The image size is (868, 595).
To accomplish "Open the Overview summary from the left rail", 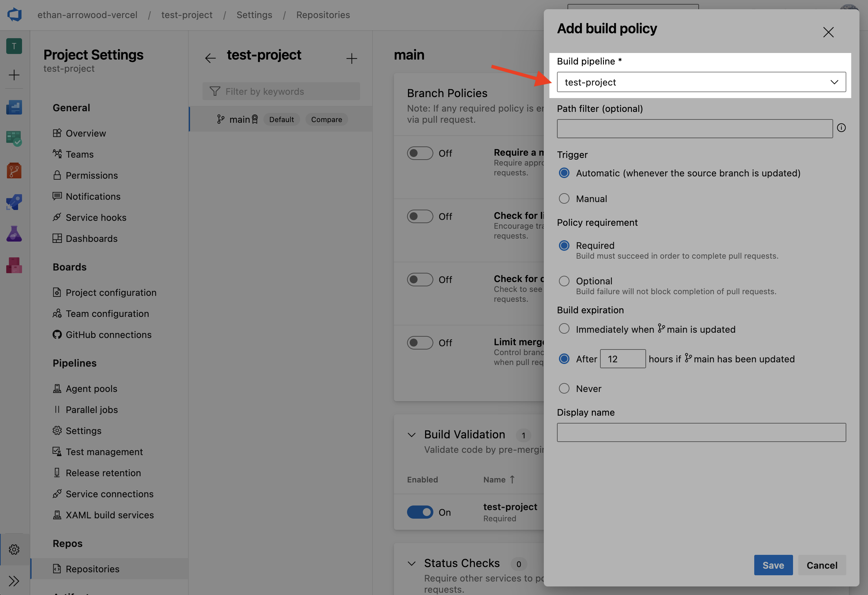I will click(x=14, y=107).
